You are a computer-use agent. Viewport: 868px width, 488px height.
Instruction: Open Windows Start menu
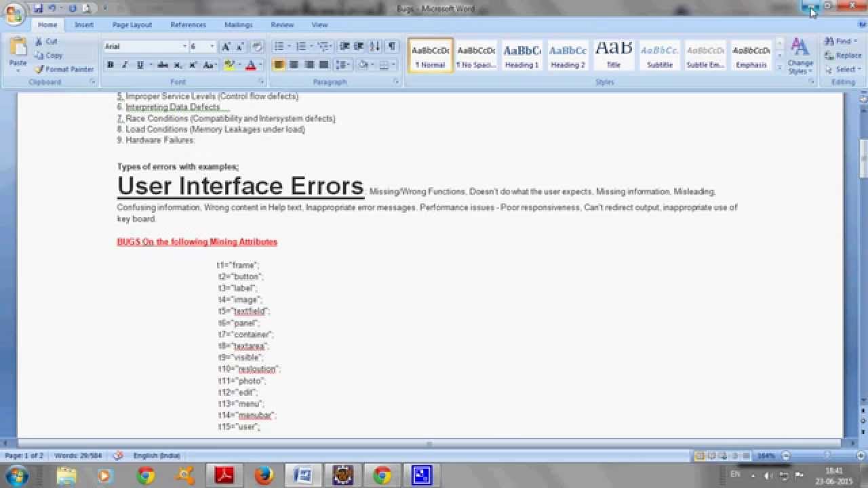16,475
